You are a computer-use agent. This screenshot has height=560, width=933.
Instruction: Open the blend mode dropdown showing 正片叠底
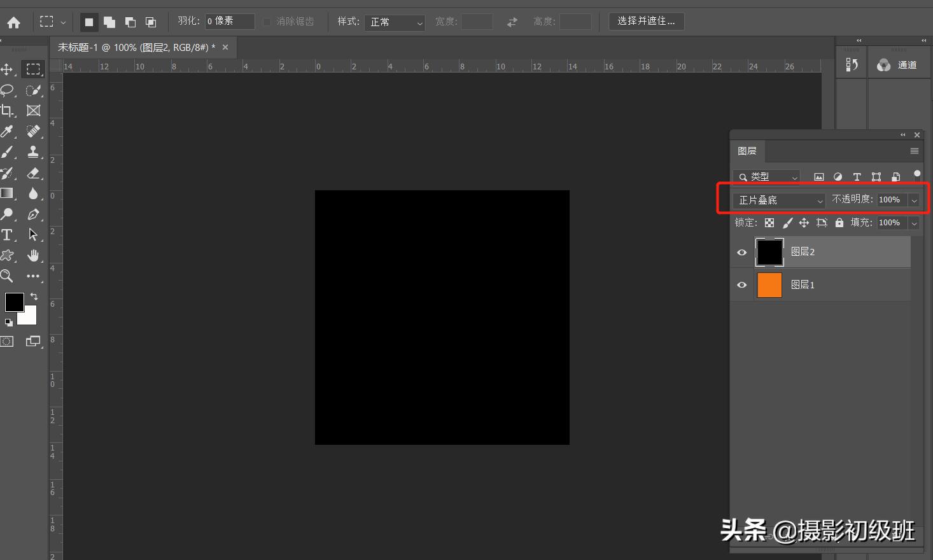tap(778, 200)
